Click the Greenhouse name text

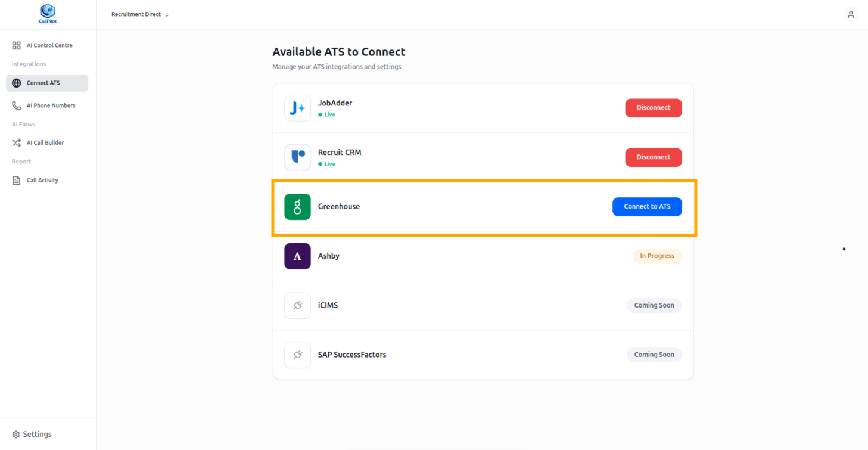point(339,207)
